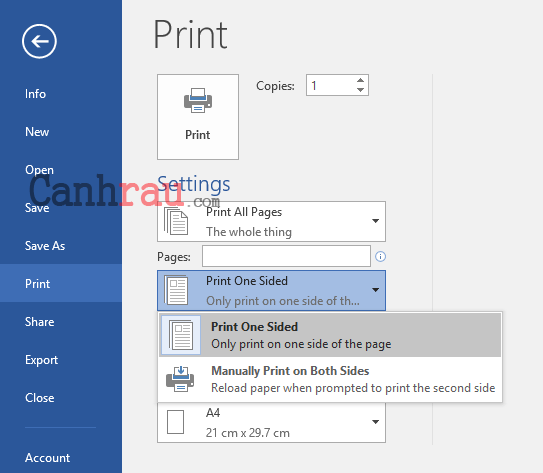The width and height of the screenshot is (543, 473).
Task: Click into the Pages input field
Action: coord(286,256)
